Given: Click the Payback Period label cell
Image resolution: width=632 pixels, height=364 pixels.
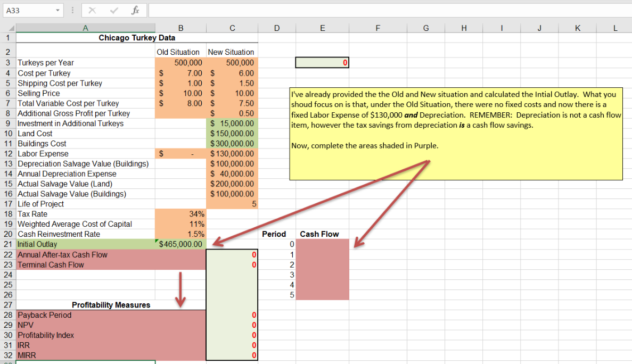Looking at the screenshot, I should (85, 315).
